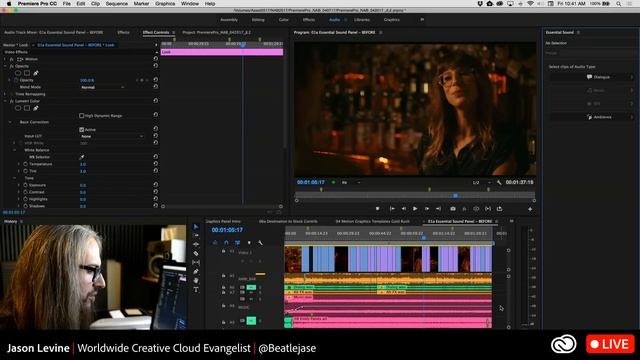Collapse the Basic Correction section
The image size is (640, 360).
click(10, 122)
